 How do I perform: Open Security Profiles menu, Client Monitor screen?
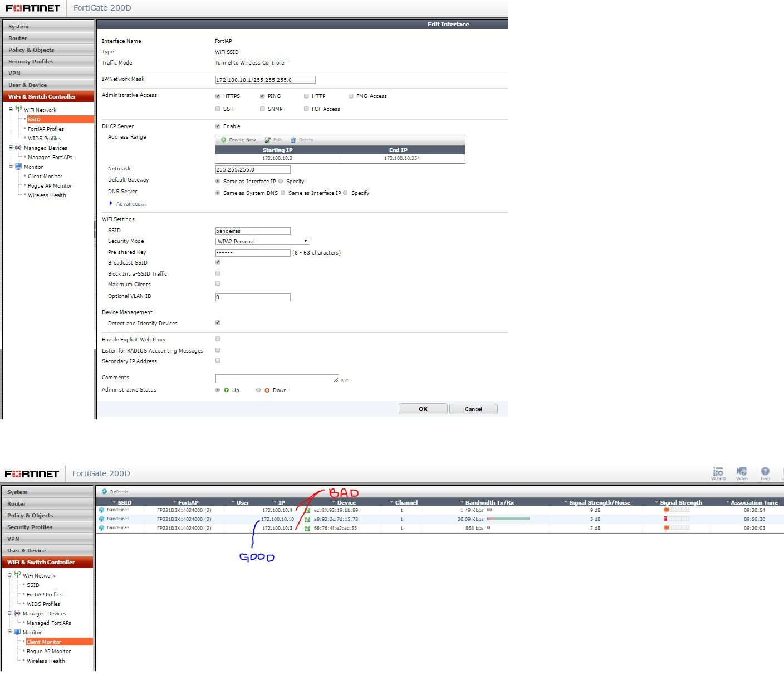47,527
